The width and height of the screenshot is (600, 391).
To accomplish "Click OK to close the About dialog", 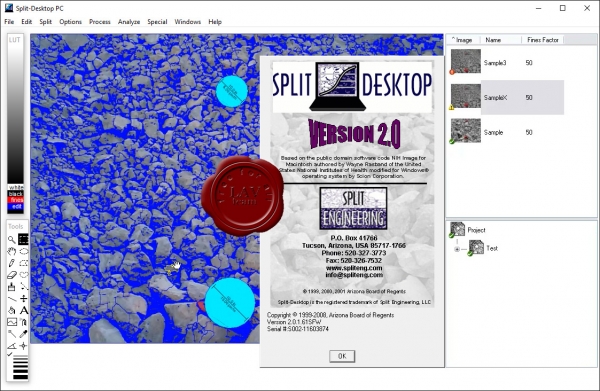I will coord(342,356).
